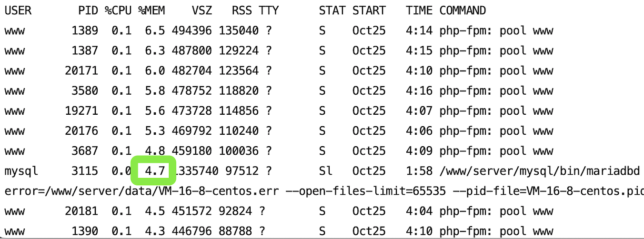
Task: Click the COMMAND column header
Action: pos(463,10)
